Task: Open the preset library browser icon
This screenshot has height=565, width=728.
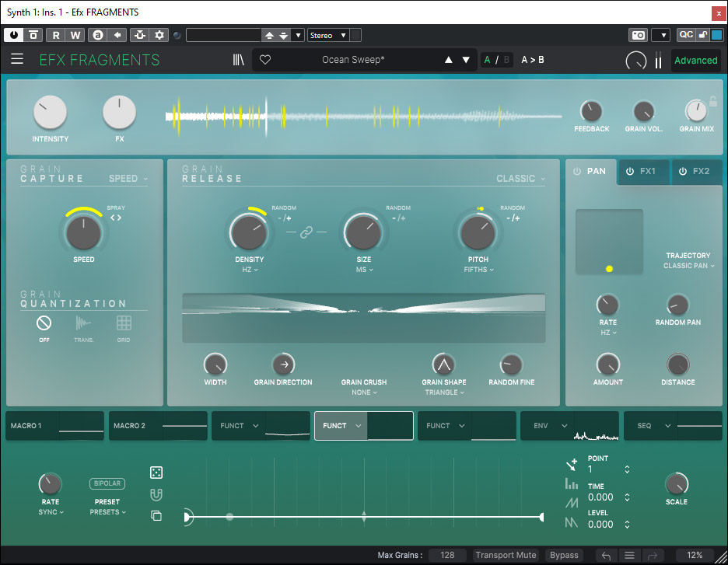Action: pyautogui.click(x=239, y=60)
